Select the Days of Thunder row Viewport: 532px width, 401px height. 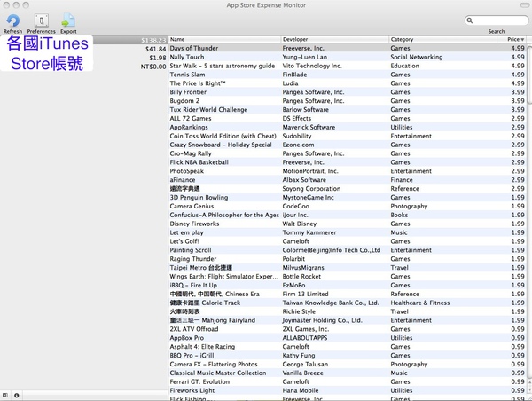coord(347,48)
